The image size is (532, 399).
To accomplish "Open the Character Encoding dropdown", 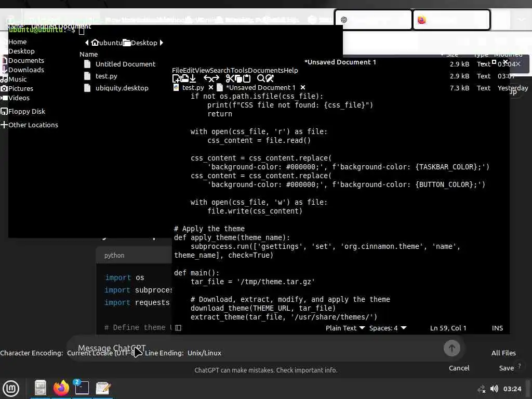I will point(103,353).
